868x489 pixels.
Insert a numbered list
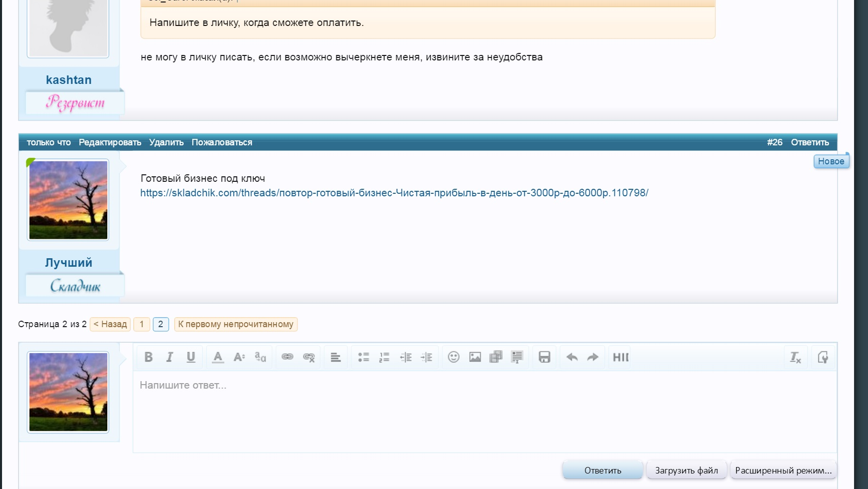tap(384, 357)
